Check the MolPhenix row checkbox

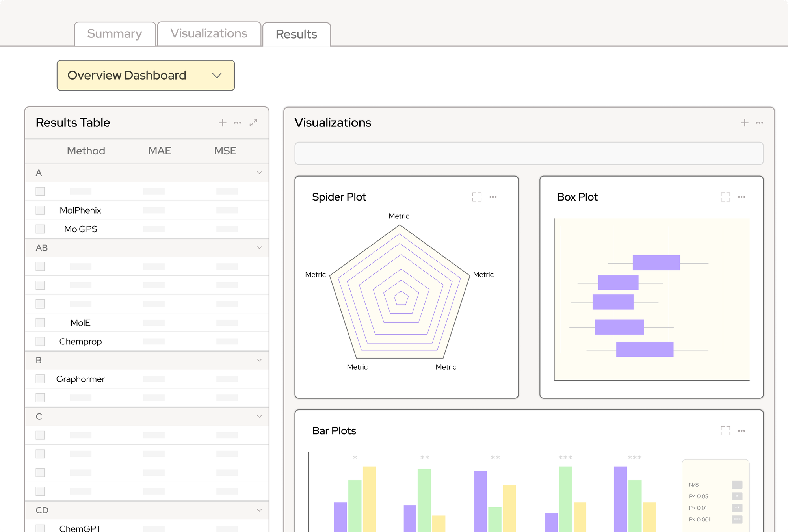[x=40, y=210]
